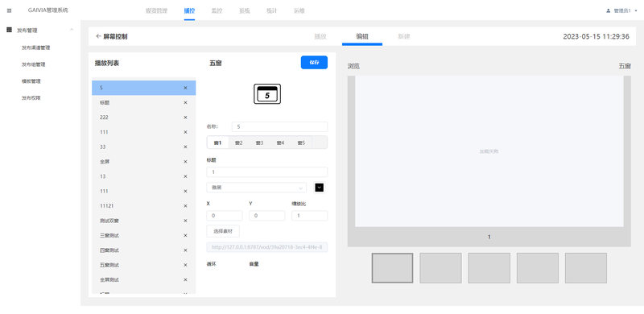Select the 窗5 window tab
644x314 pixels.
pyautogui.click(x=301, y=143)
